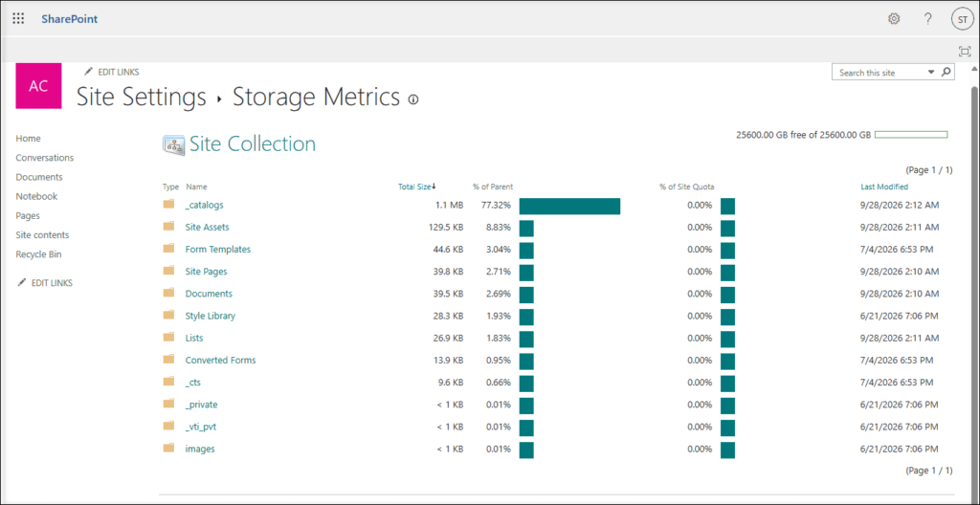Screen dimensions: 980x505
Task: Toggle the focus on content icon
Action: 965,52
